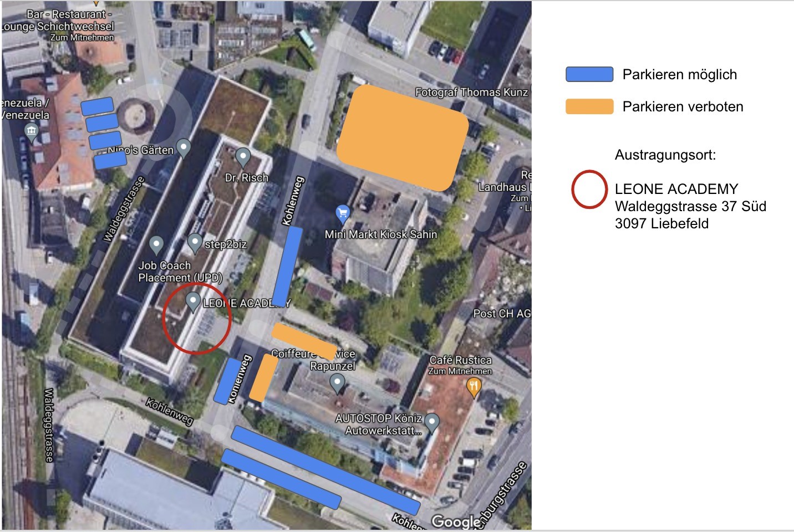Click the 'Parkieren verboten' legend label
Screen dimensions: 794x532
click(683, 106)
